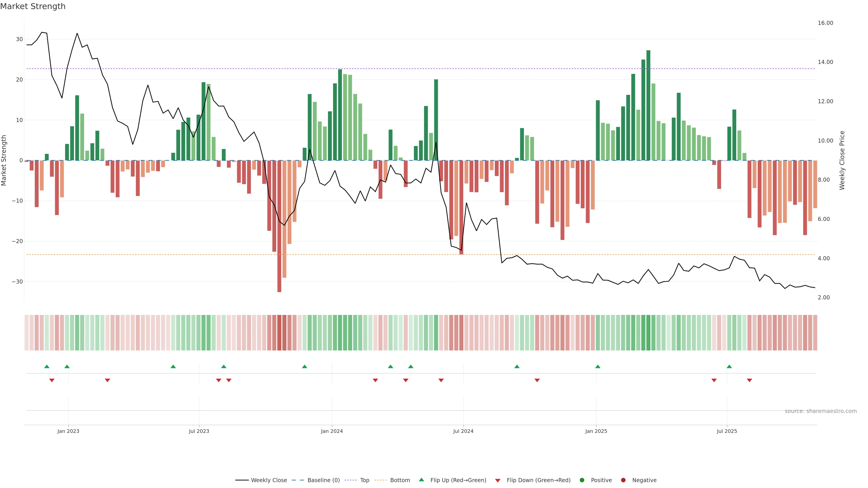Click the Market Strength chart title
This screenshot has width=868, height=488.
pyautogui.click(x=33, y=6)
